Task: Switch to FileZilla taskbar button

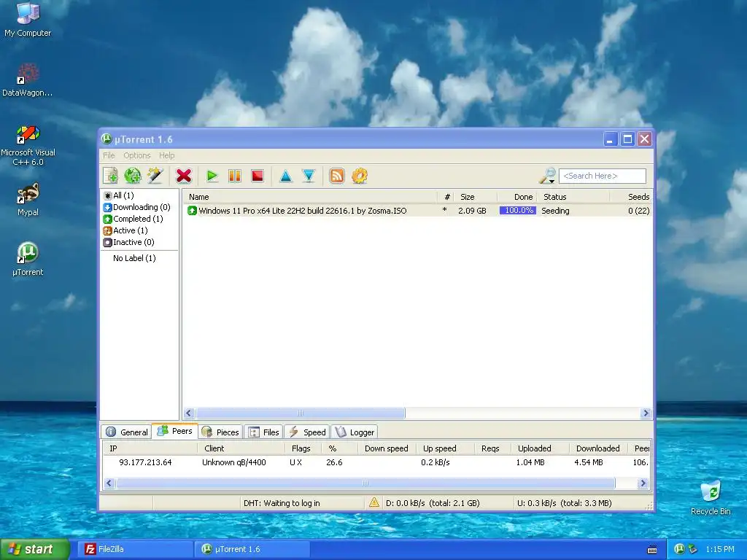Action: (x=136, y=549)
